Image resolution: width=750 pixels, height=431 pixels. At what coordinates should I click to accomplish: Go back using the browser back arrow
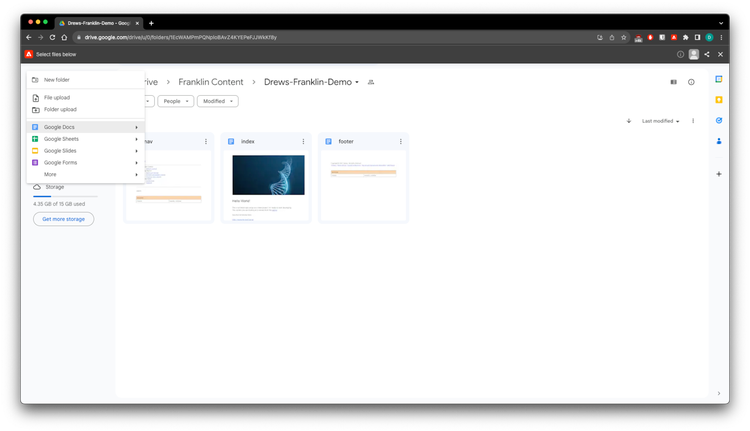tap(29, 37)
